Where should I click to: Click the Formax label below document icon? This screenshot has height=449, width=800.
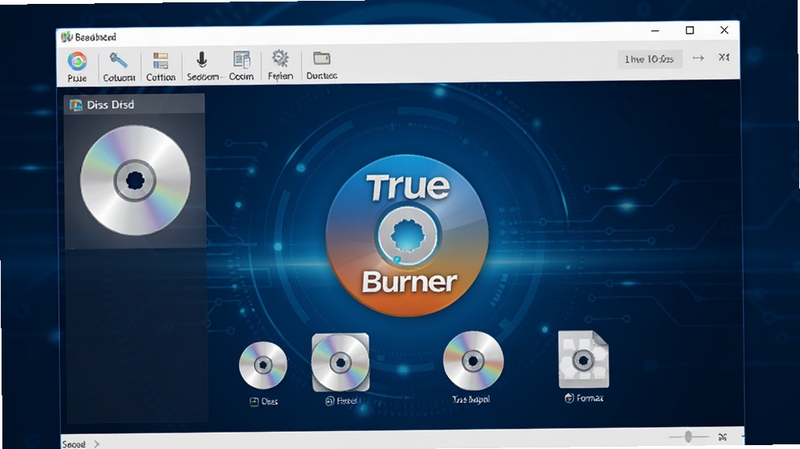pyautogui.click(x=589, y=398)
